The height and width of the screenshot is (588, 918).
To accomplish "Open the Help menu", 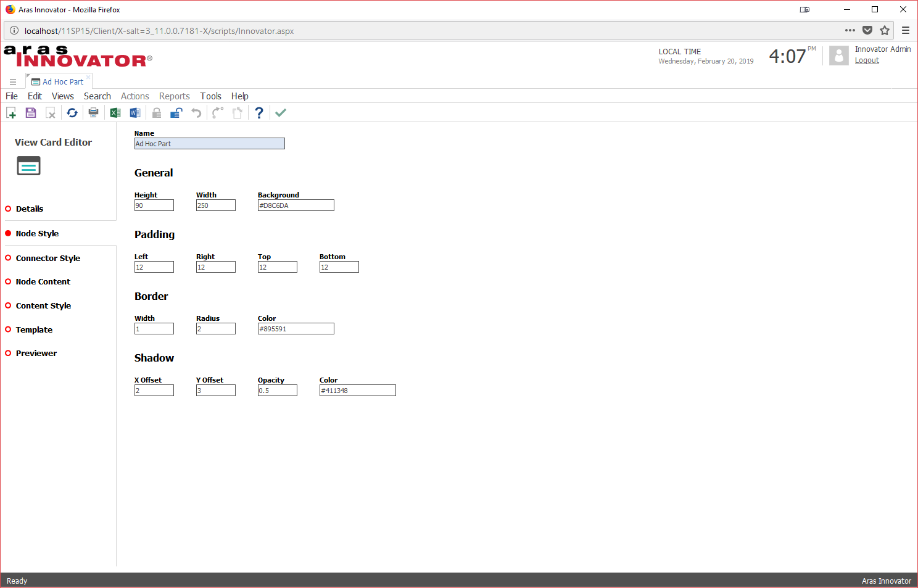I will pos(240,96).
